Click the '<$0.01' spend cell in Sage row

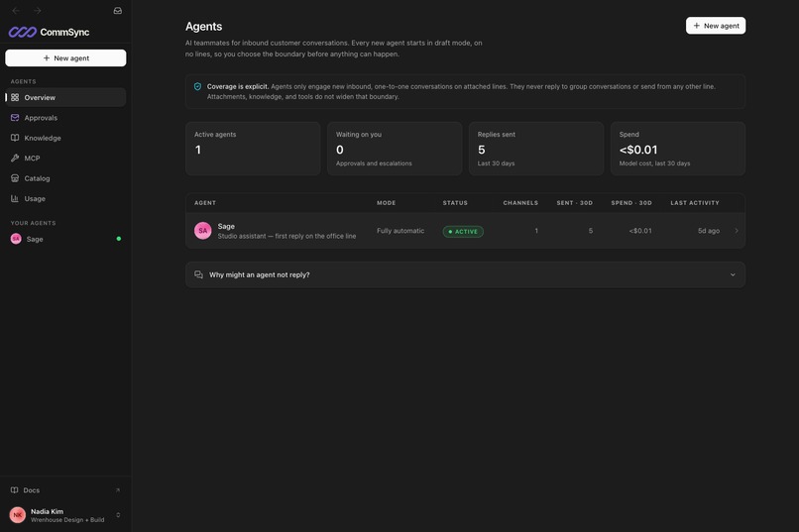[x=640, y=231]
